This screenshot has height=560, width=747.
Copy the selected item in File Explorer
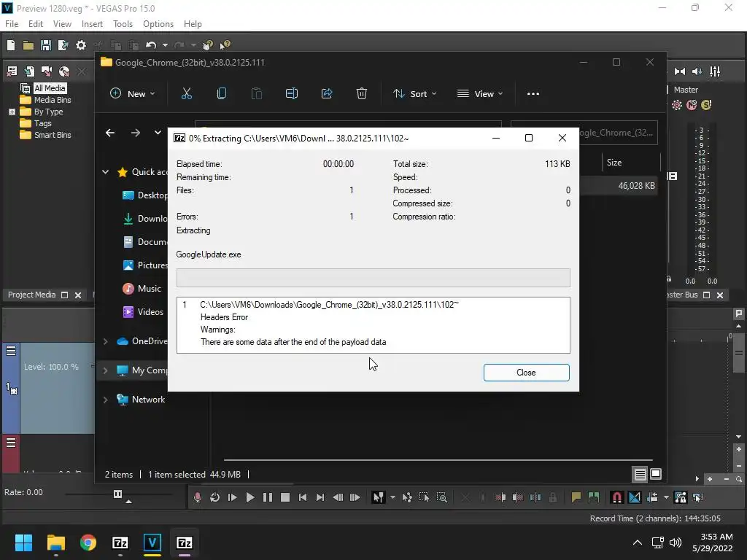(222, 94)
